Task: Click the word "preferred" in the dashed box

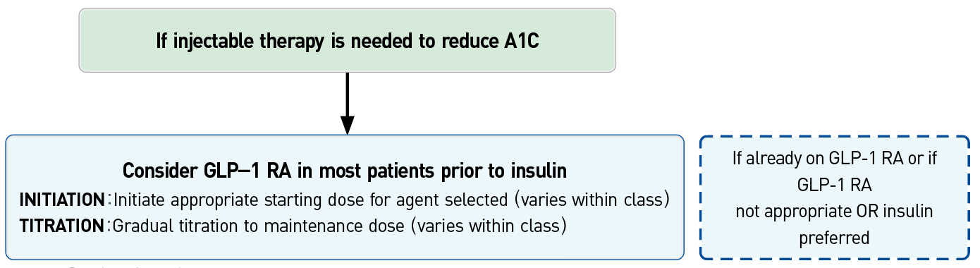Action: click(835, 238)
